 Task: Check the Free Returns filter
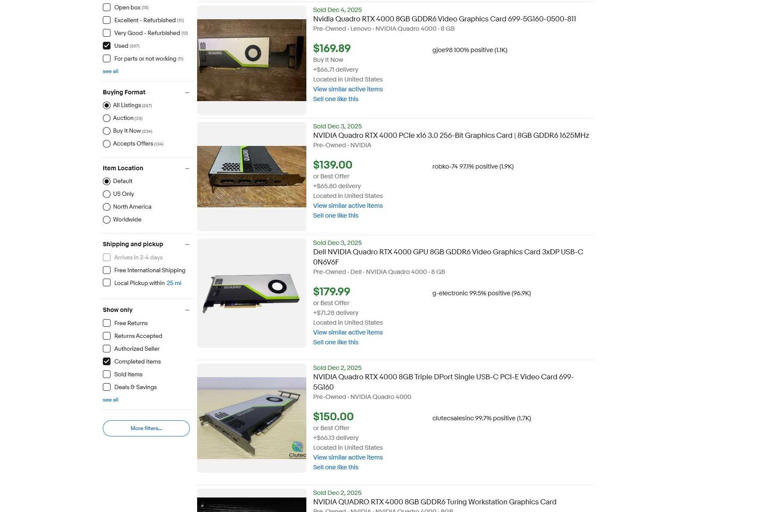tap(106, 323)
